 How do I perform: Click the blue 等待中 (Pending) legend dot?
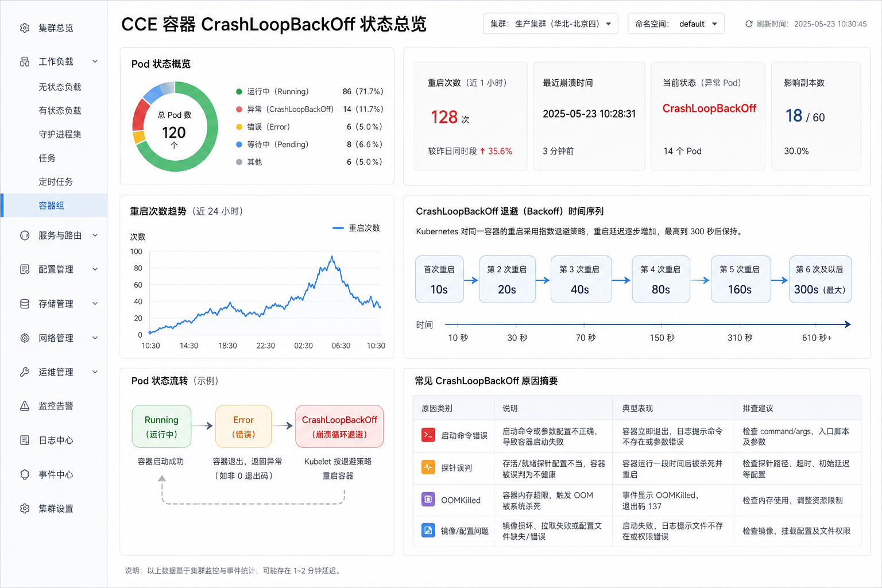(x=239, y=145)
